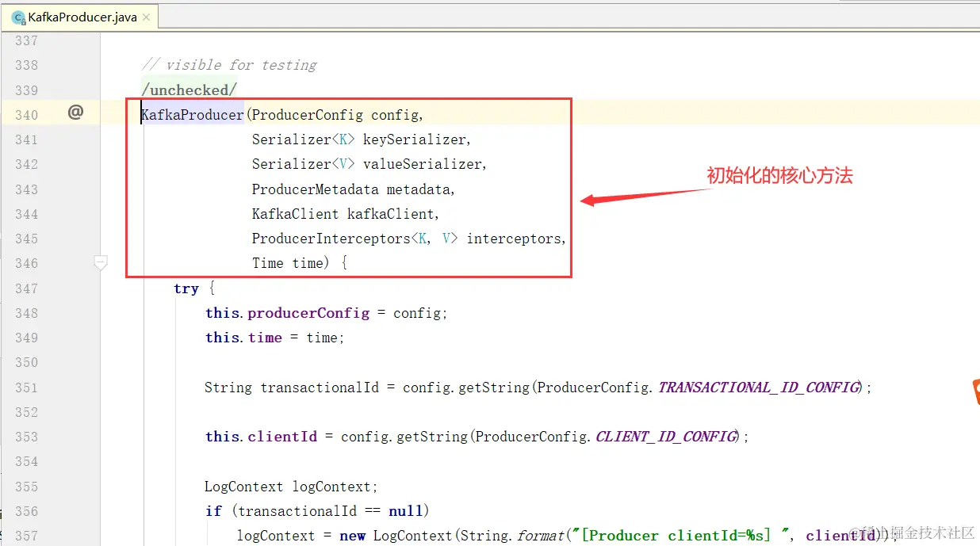This screenshot has width=980, height=546.
Task: Click the keySerializer parameter name
Action: coord(415,139)
